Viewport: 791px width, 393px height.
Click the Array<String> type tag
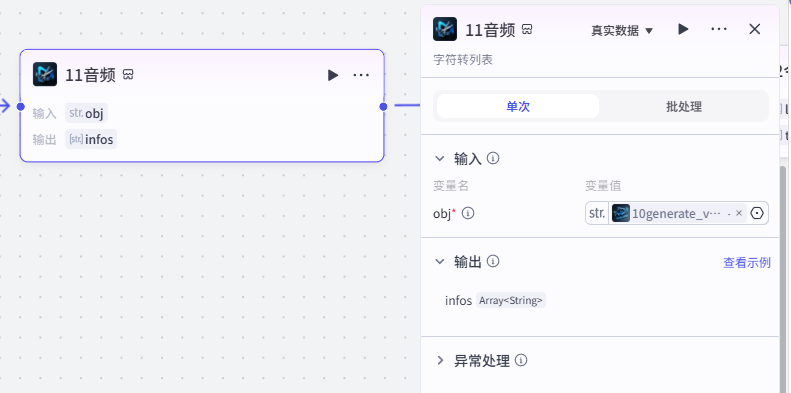coord(511,301)
